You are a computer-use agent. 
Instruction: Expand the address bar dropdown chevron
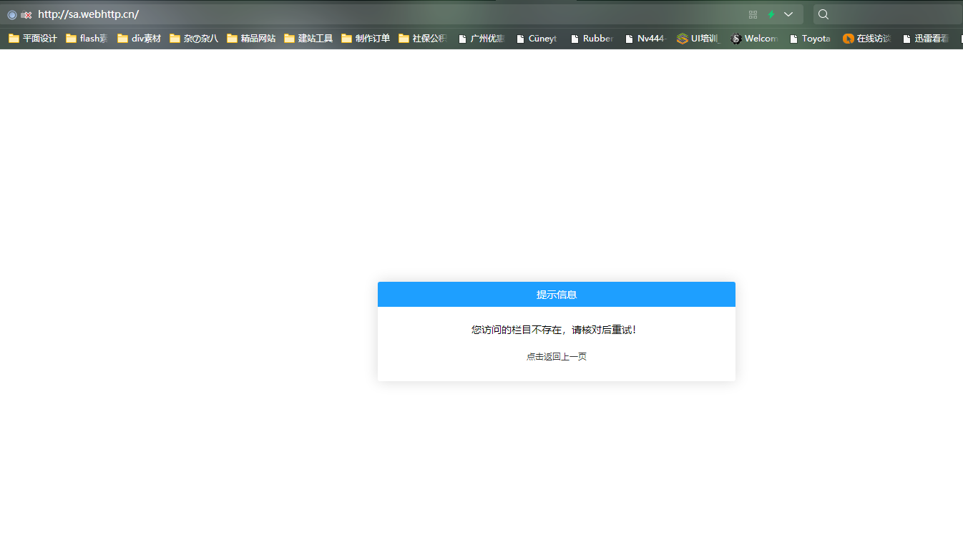coord(788,14)
